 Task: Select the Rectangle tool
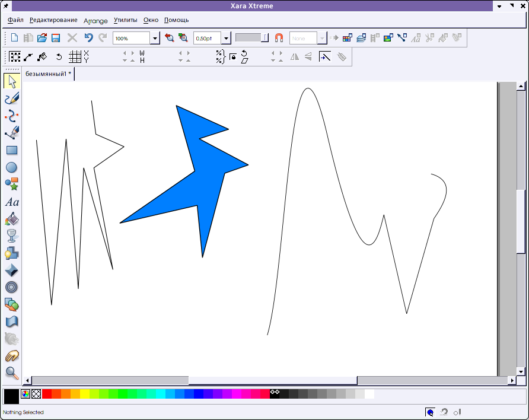point(12,150)
